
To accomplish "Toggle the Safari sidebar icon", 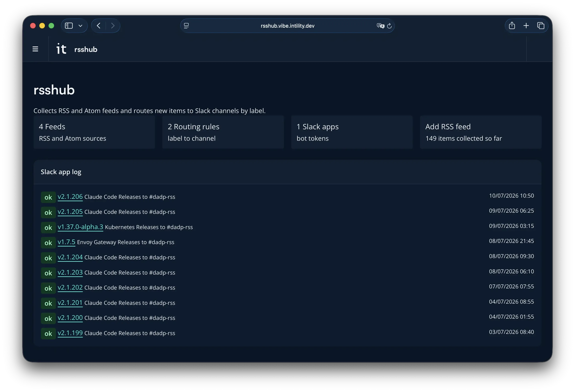I will 69,26.
